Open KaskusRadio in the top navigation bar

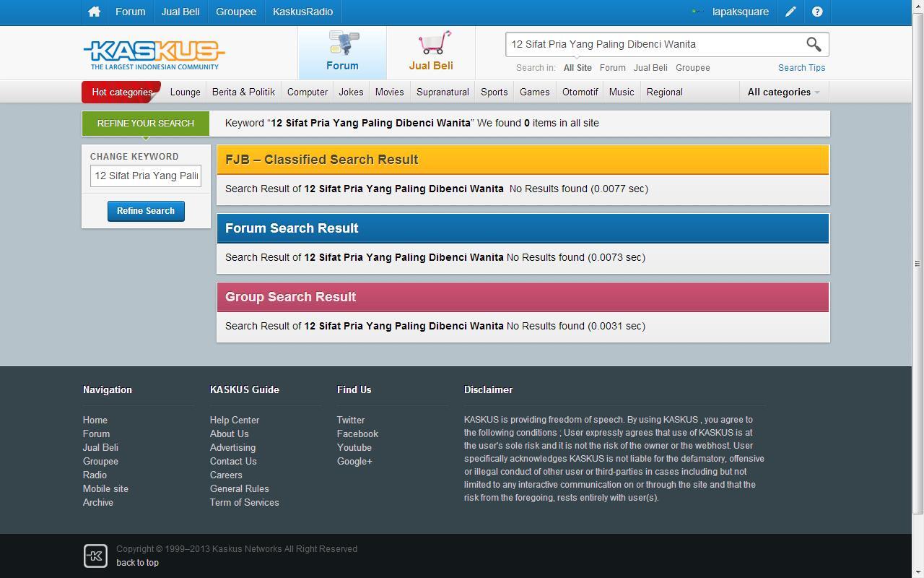[x=302, y=12]
